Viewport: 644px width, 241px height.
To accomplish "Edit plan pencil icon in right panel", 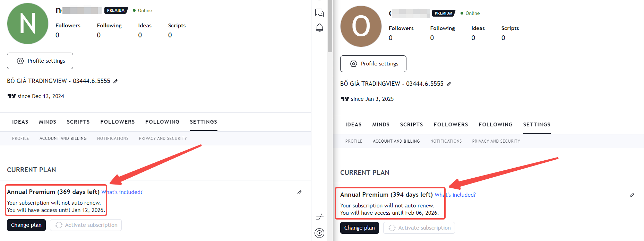I will 632,195.
